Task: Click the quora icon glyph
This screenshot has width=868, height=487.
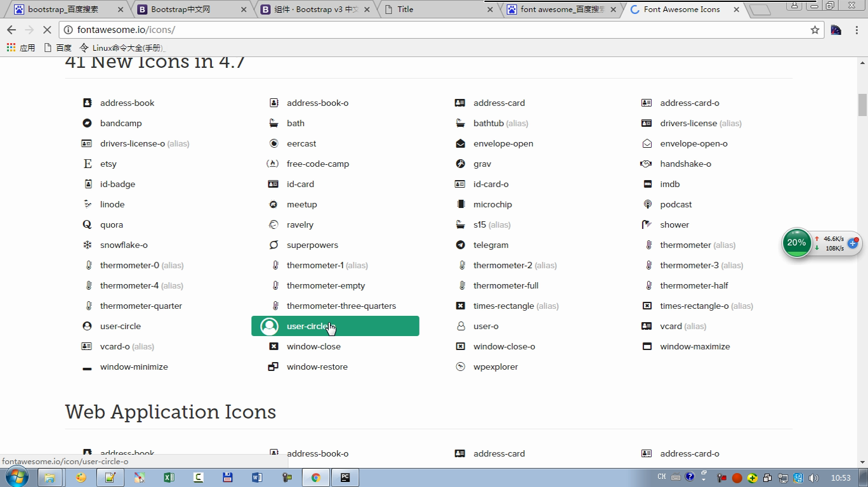Action: (87, 225)
